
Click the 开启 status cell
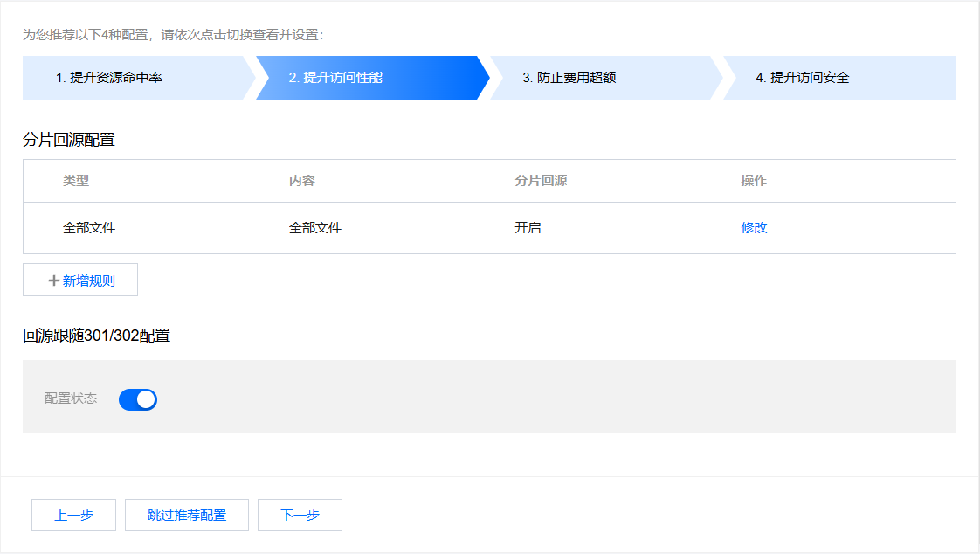(x=528, y=228)
